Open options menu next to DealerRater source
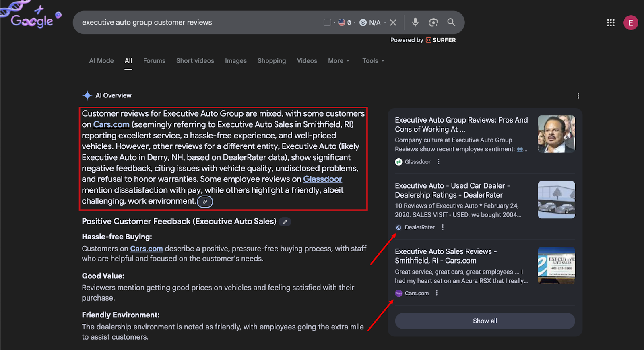 click(443, 227)
